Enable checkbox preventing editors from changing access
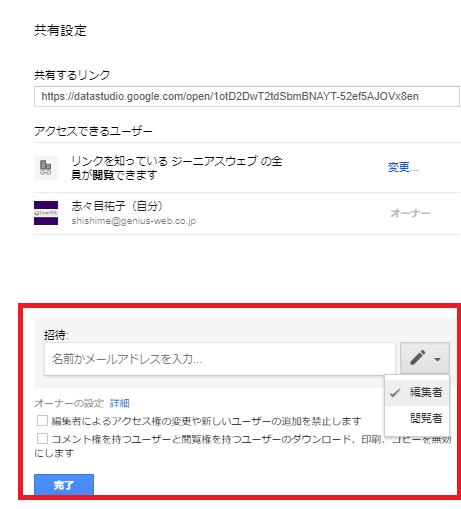The image size is (461, 509). click(x=42, y=421)
